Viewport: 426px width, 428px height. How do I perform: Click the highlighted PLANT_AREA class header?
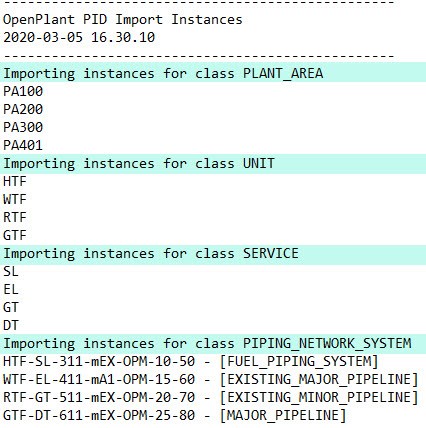[x=213, y=72]
